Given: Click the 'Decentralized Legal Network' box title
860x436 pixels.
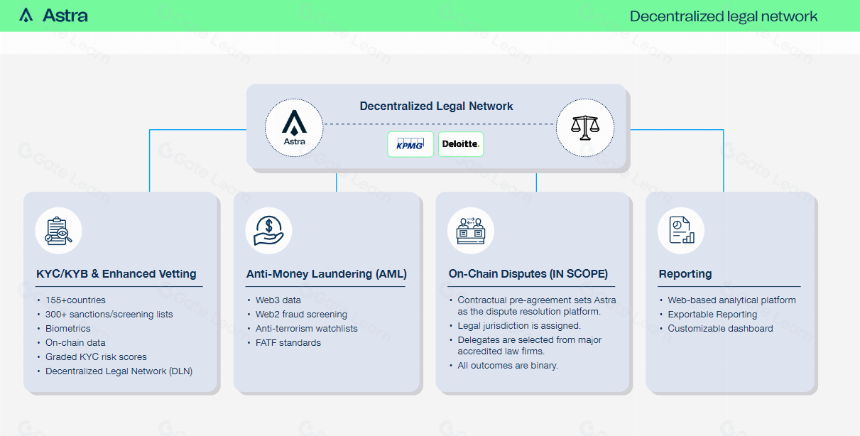Looking at the screenshot, I should (x=436, y=106).
